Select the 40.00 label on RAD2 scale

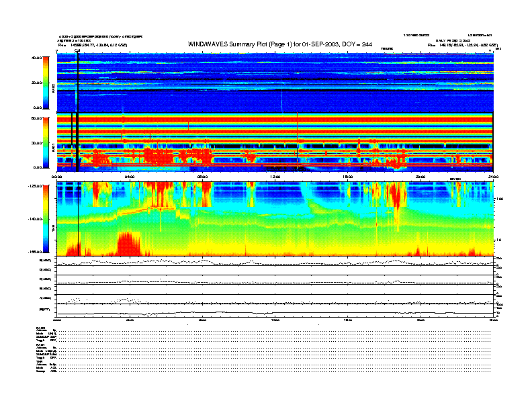(x=36, y=58)
